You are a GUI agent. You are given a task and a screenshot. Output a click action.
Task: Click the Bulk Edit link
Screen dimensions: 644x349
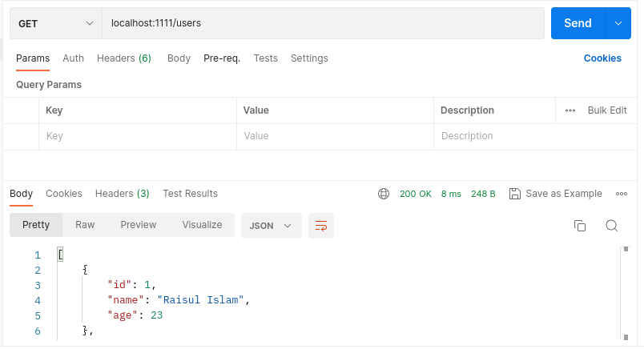tap(607, 110)
